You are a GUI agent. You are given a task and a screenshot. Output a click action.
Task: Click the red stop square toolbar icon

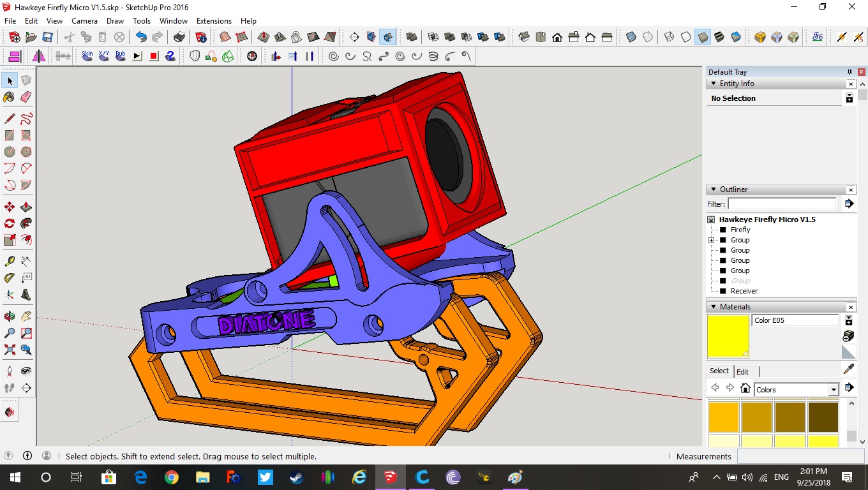click(x=154, y=56)
